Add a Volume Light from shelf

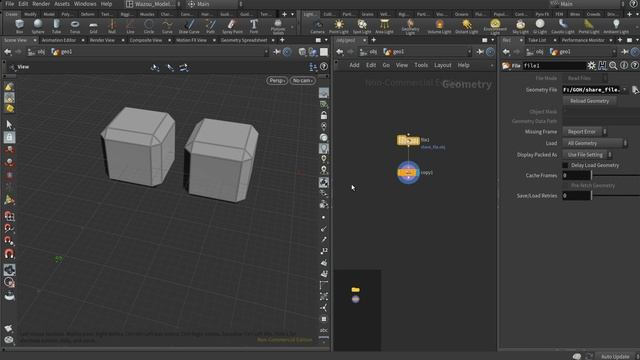tap(440, 26)
